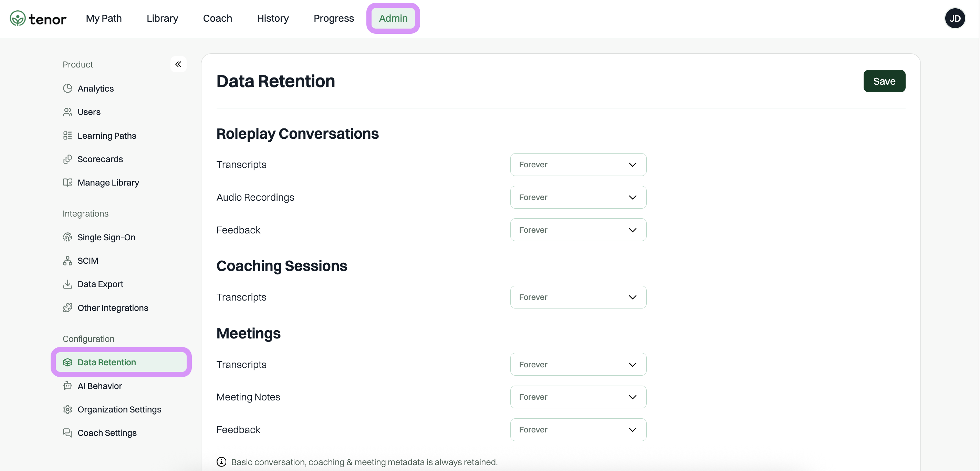Screen dimensions: 980x471
Task: Click the Single Sign-On fingerprint icon
Action: coord(67,237)
